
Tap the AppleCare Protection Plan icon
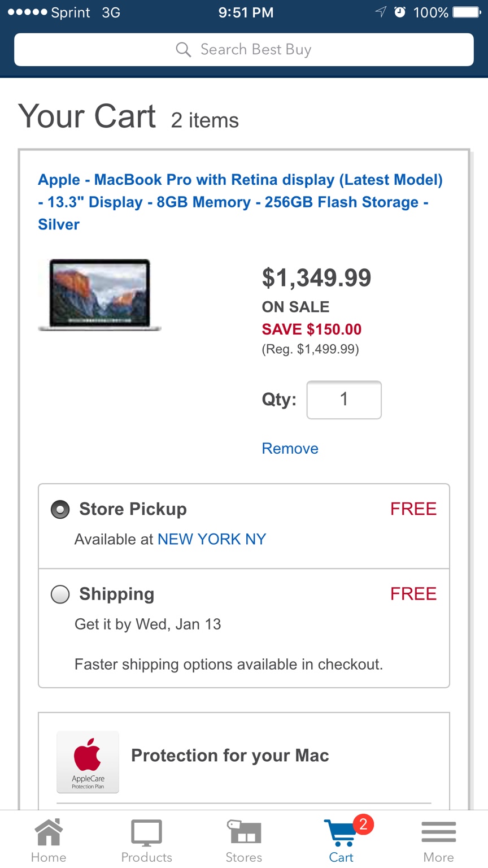point(88,761)
